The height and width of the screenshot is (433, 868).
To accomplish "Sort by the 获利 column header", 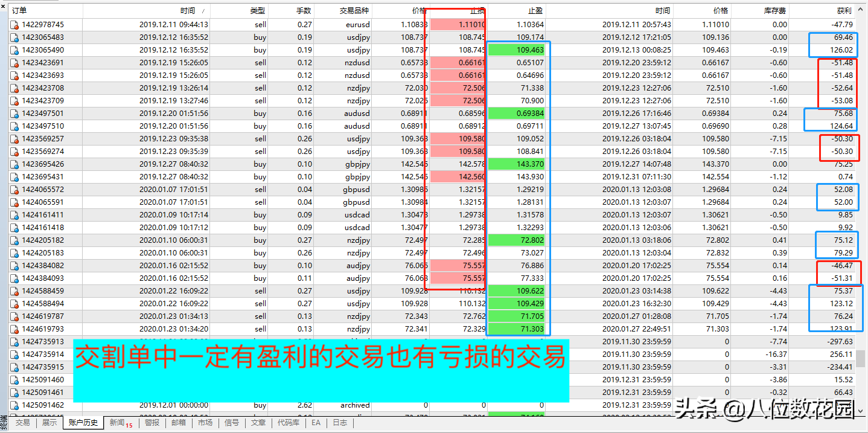I will coord(823,11).
